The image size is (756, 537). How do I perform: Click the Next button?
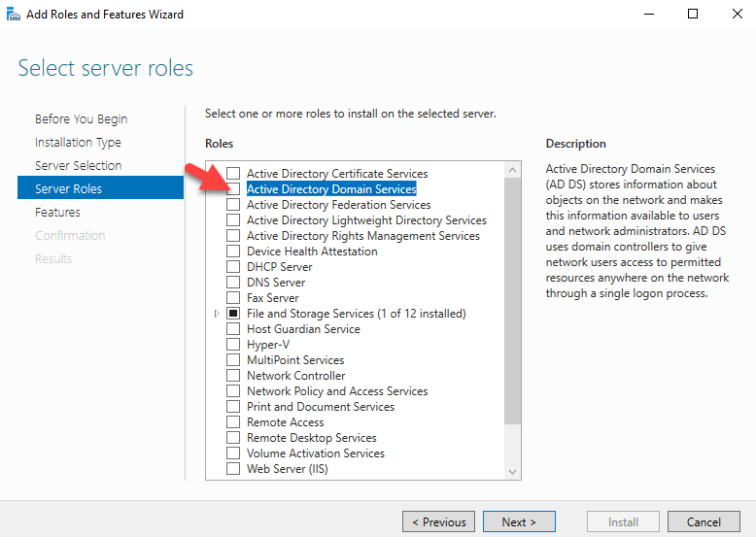pos(519,522)
